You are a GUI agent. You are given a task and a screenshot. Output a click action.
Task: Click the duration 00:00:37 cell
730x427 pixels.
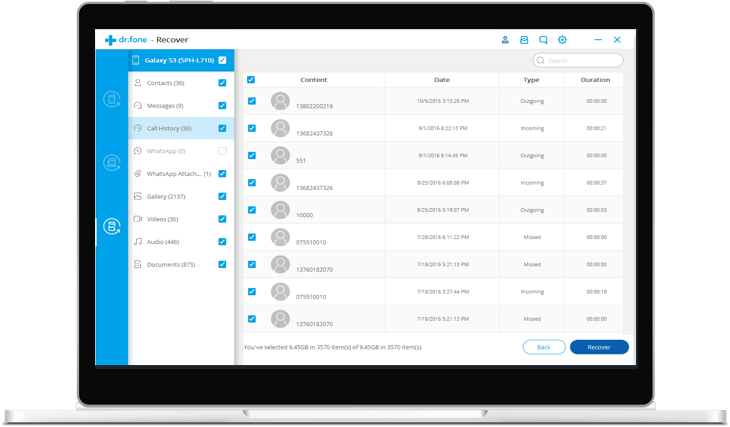pos(596,183)
